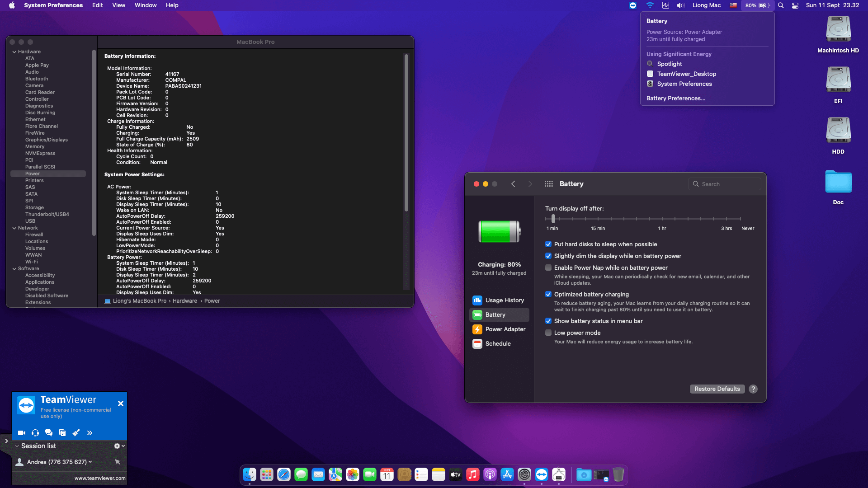Open the Edit menu
This screenshot has height=488, width=868.
click(97, 5)
